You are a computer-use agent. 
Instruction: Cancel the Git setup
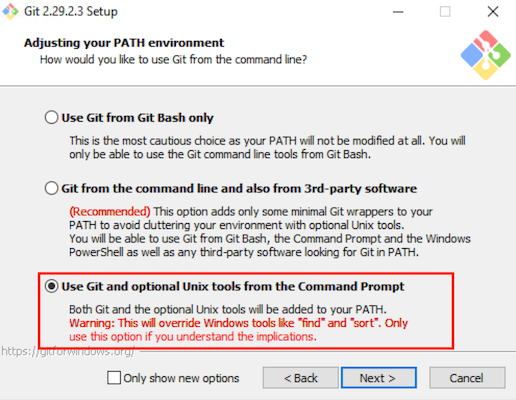pyautogui.click(x=467, y=378)
